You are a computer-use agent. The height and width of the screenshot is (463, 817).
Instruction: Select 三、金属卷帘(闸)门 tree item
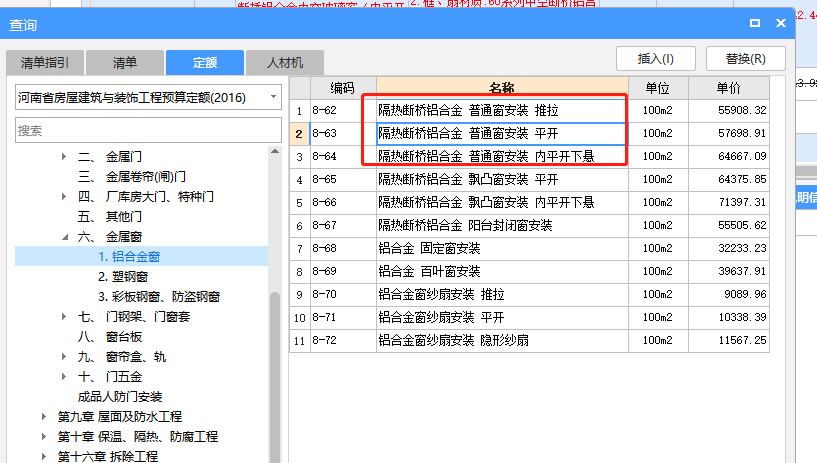coord(131,177)
